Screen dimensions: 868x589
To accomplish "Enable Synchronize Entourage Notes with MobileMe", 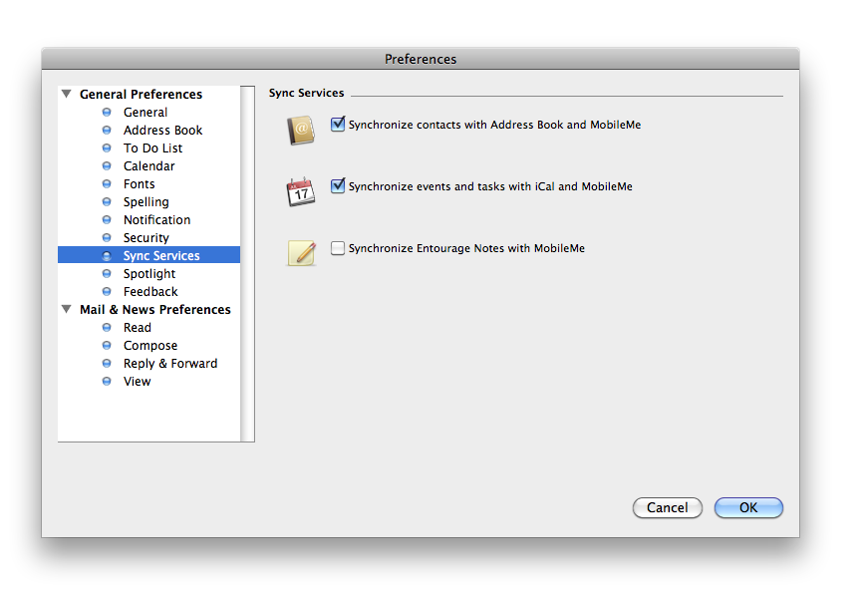I will click(x=338, y=248).
